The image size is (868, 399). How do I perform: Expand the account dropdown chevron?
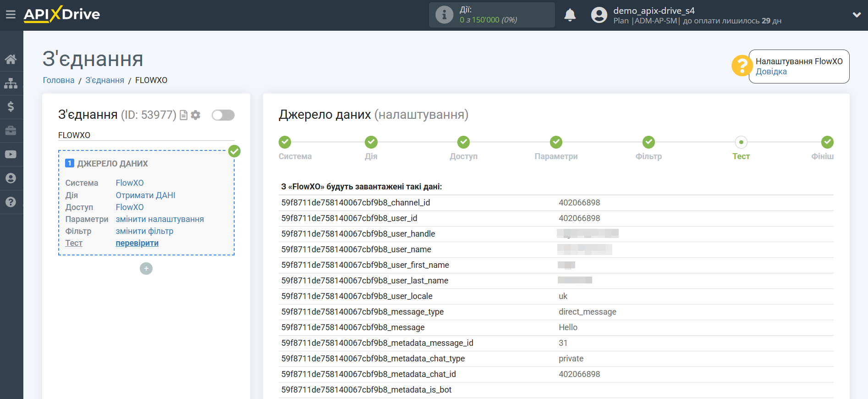(857, 15)
